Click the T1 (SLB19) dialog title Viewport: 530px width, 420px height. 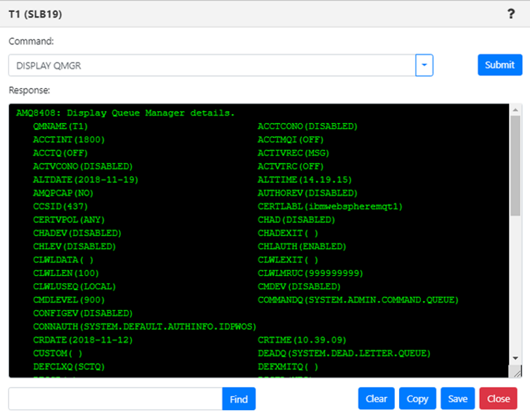[35, 14]
